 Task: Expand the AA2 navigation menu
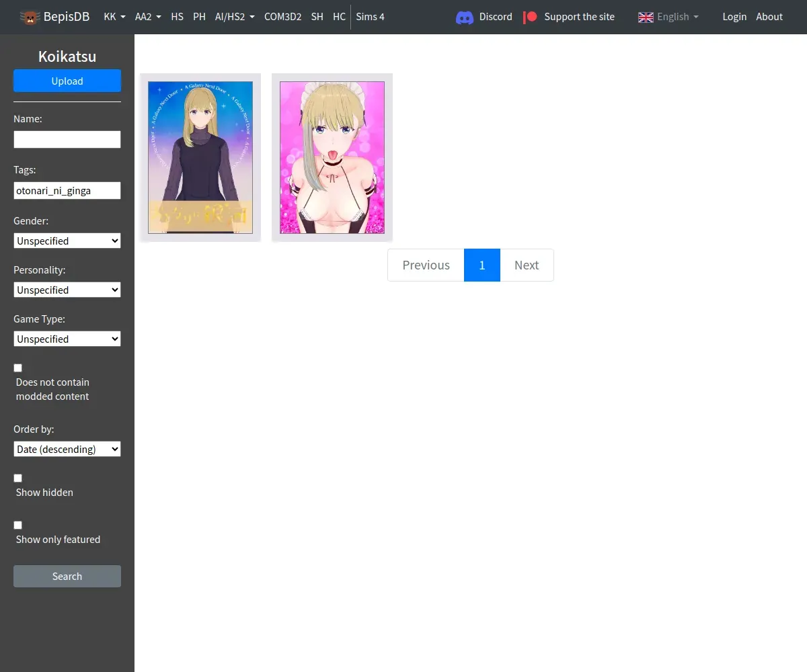click(148, 17)
